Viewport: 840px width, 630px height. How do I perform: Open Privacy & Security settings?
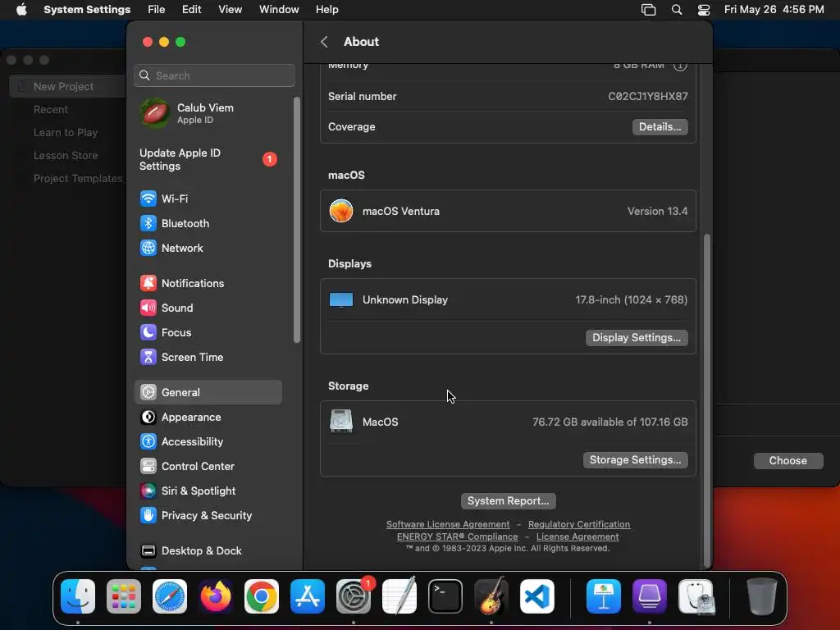pyautogui.click(x=208, y=516)
